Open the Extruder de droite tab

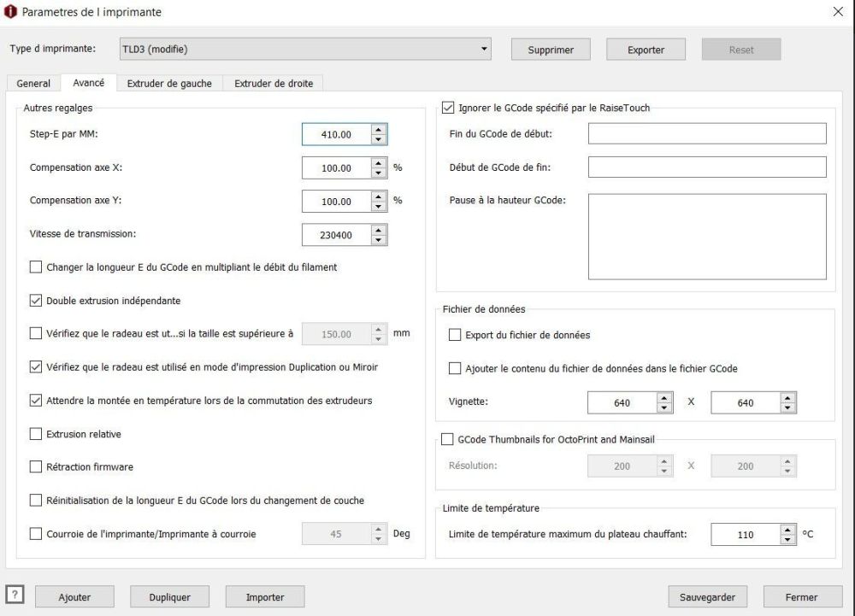point(274,84)
